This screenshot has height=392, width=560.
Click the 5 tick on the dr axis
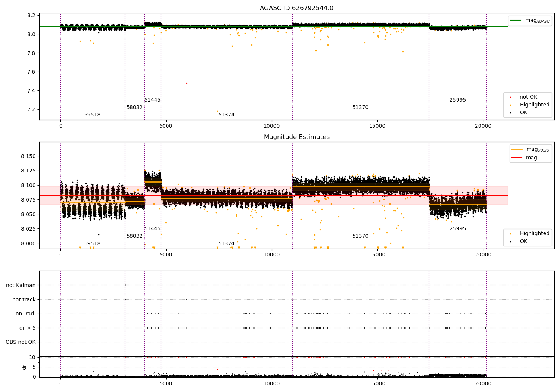pyautogui.click(x=34, y=367)
